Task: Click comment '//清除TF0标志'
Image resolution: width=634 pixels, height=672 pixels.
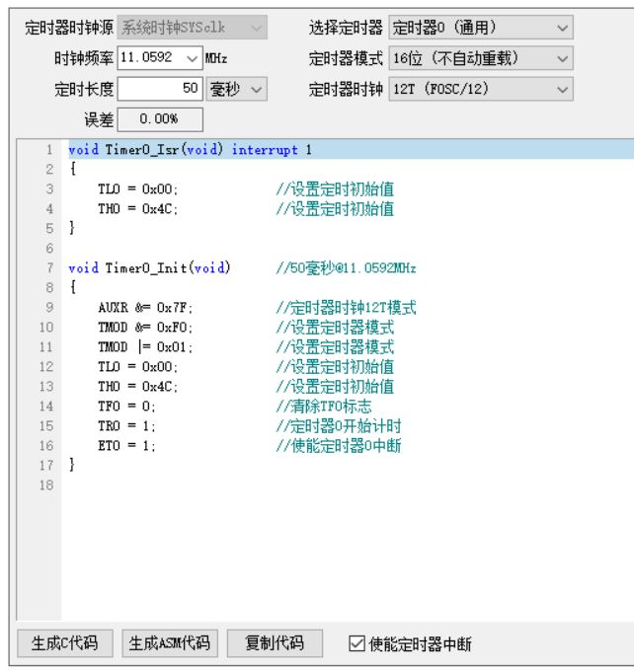Action: [x=324, y=406]
